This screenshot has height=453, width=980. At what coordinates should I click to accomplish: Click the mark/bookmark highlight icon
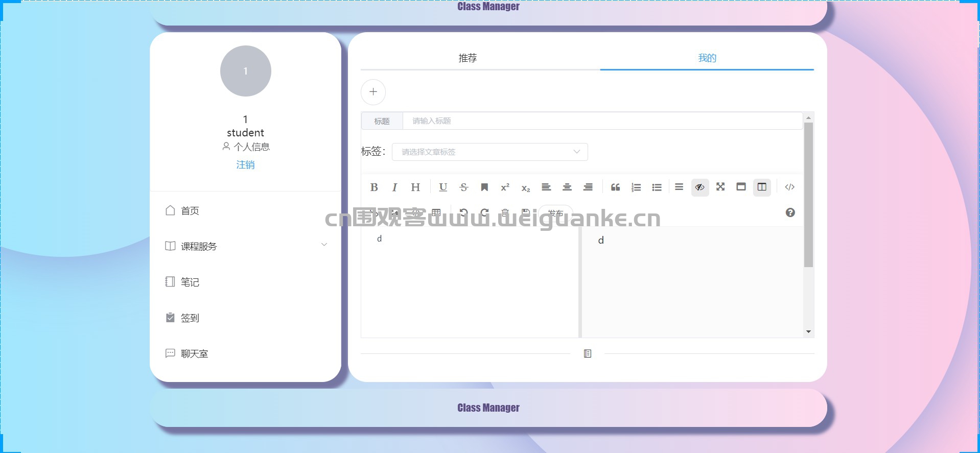coord(484,187)
